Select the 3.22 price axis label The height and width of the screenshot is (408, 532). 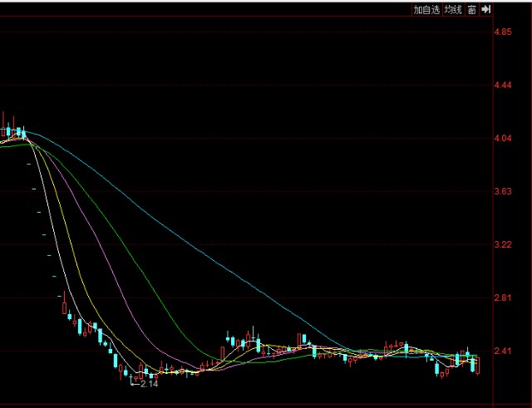[503, 244]
